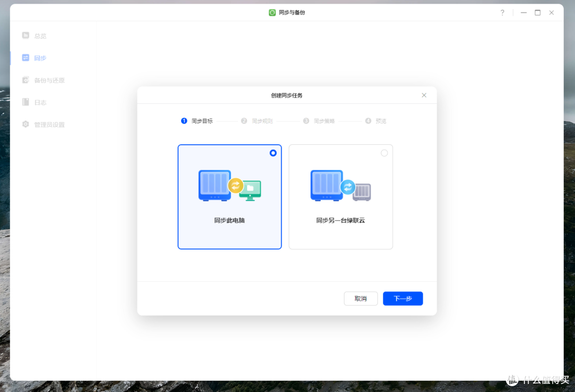Click the green 同步与备份 app icon in title bar
The width and height of the screenshot is (575, 392).
click(272, 12)
